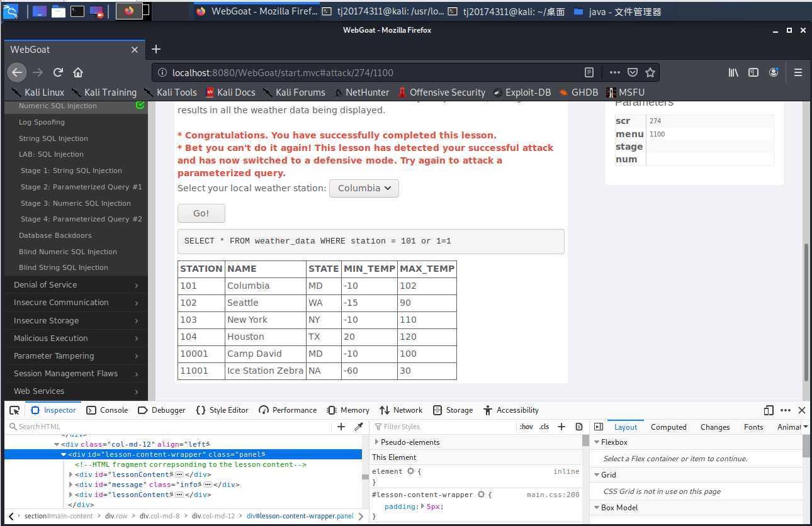Open the Blind Numeric SQL Injection lesson
Screen dimensions: 812x526
click(x=68, y=252)
